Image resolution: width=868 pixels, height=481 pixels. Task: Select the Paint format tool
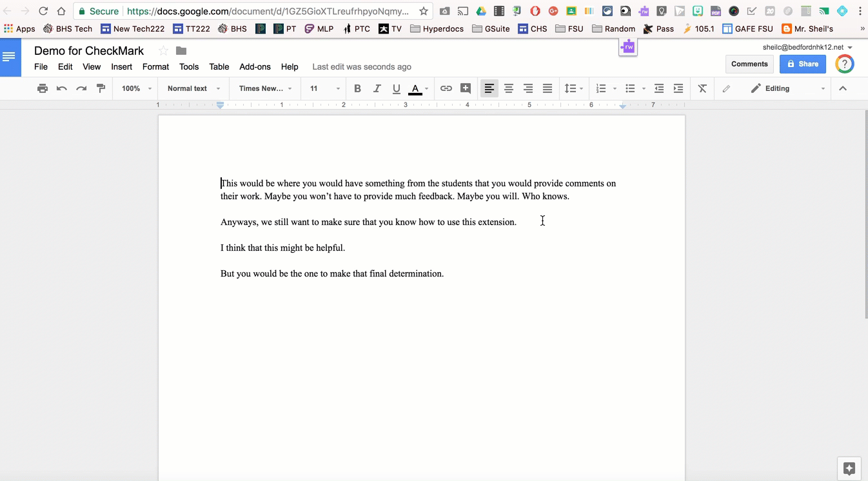click(101, 88)
